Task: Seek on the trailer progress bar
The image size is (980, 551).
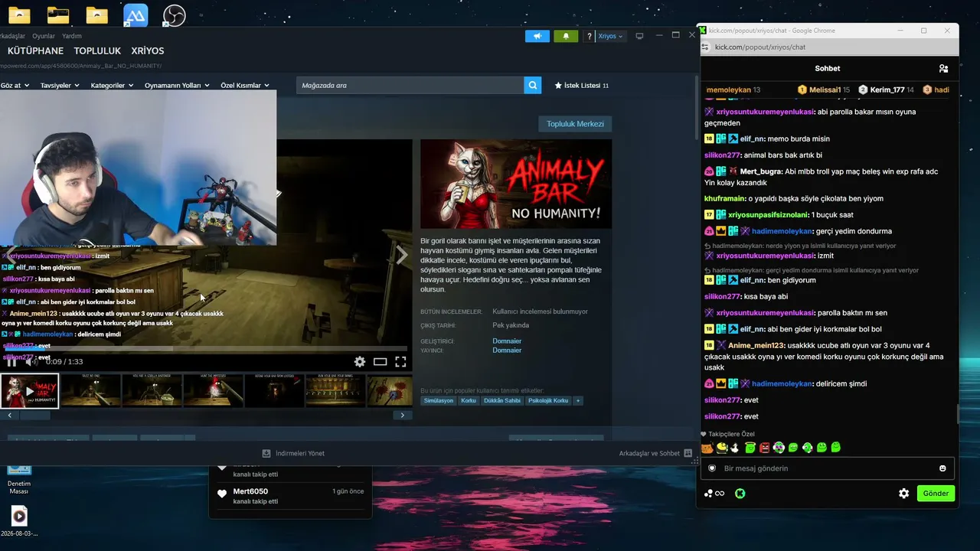Action: (x=206, y=350)
